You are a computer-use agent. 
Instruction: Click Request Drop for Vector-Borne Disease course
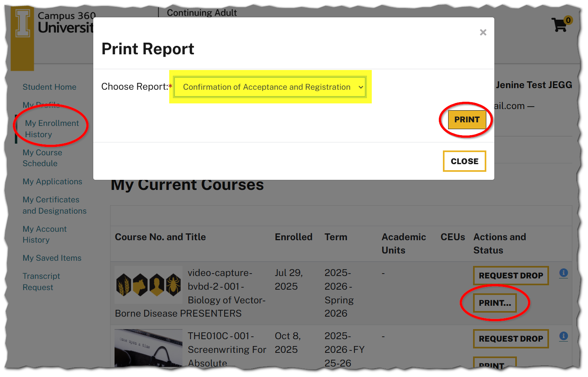[x=510, y=276]
